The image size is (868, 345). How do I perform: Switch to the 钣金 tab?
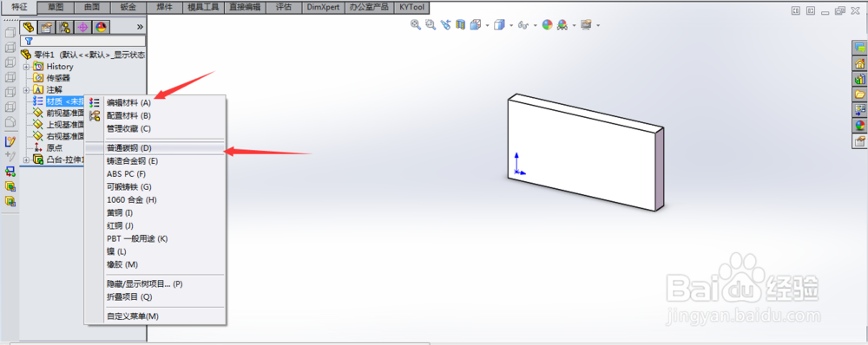[128, 7]
